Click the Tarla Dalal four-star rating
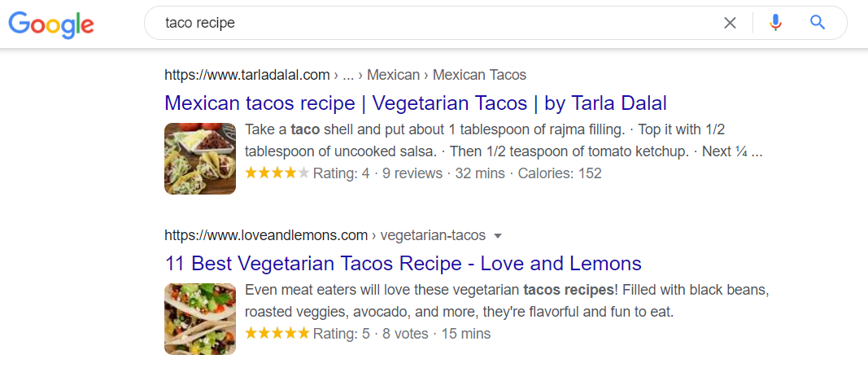This screenshot has width=868, height=372. pos(277,173)
